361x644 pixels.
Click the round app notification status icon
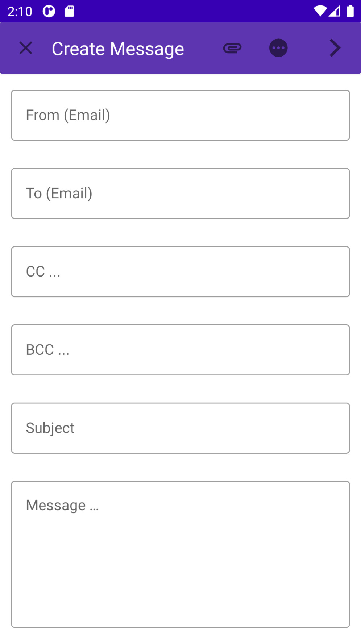(x=49, y=11)
